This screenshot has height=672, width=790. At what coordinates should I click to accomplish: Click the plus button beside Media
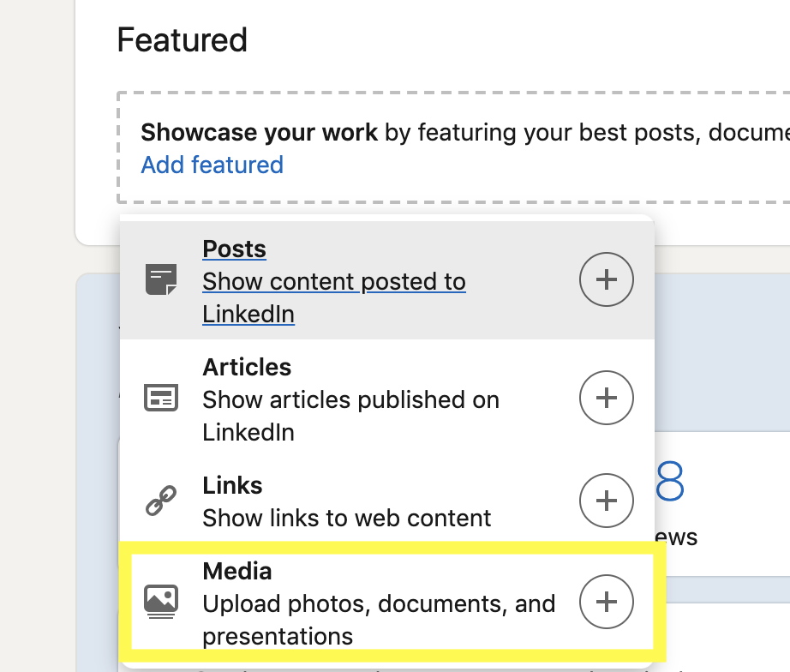point(606,602)
